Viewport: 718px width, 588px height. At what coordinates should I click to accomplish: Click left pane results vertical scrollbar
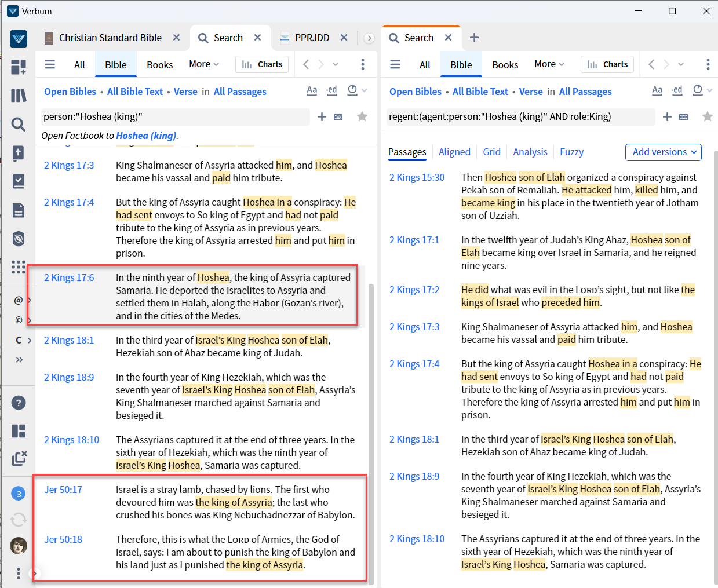tap(371, 433)
